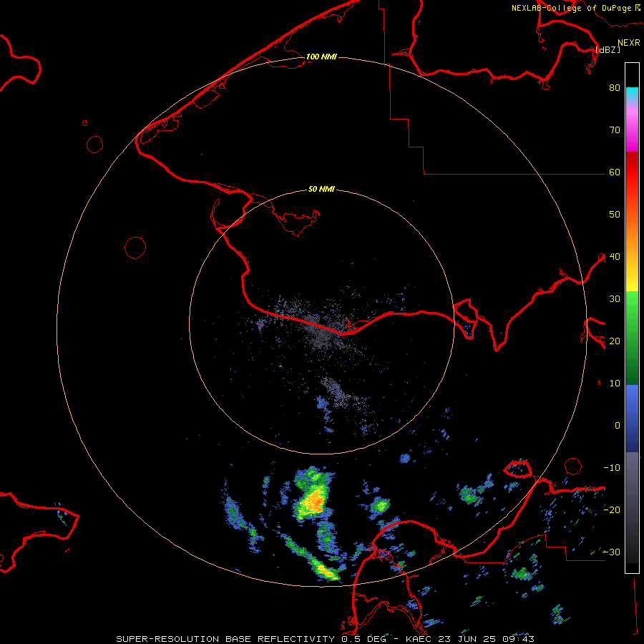This screenshot has height=644, width=644.
Task: Click the 50 value on the dBZ scale
Action: (615, 215)
